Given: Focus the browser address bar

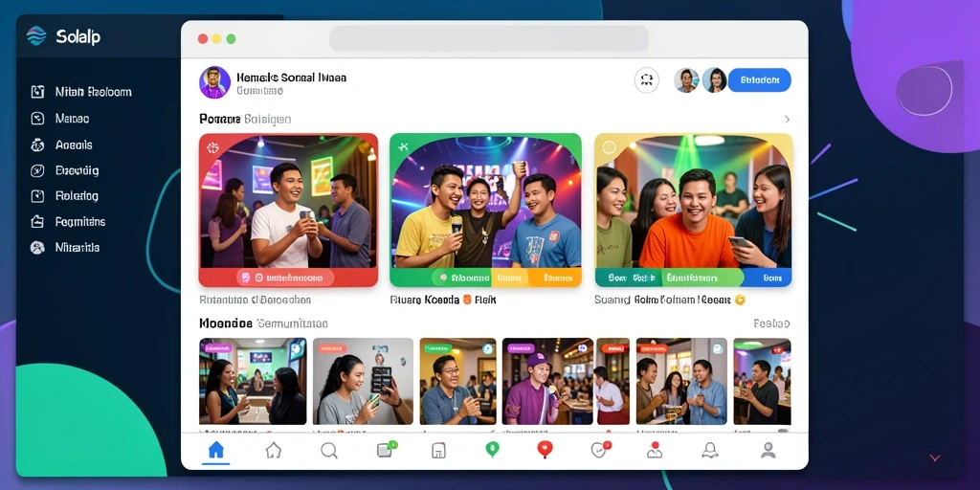Looking at the screenshot, I should click(489, 38).
